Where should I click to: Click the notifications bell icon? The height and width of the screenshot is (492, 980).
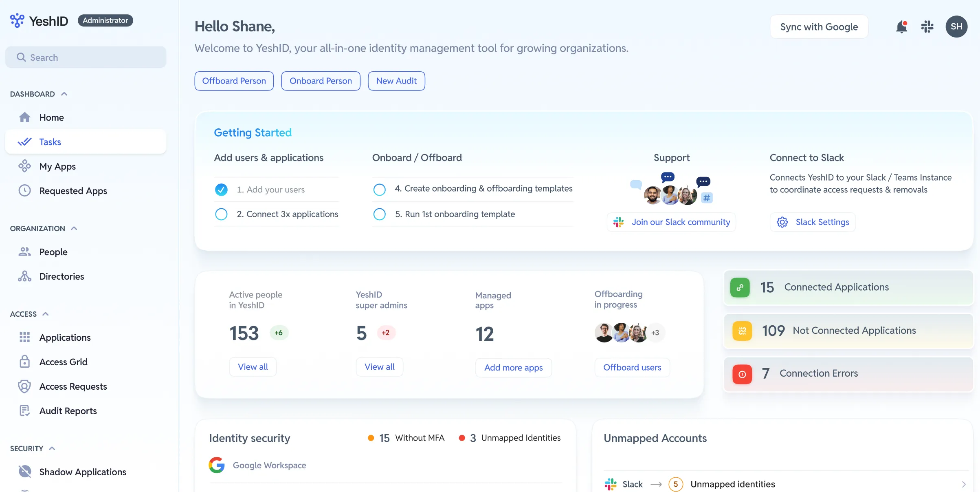pos(901,27)
